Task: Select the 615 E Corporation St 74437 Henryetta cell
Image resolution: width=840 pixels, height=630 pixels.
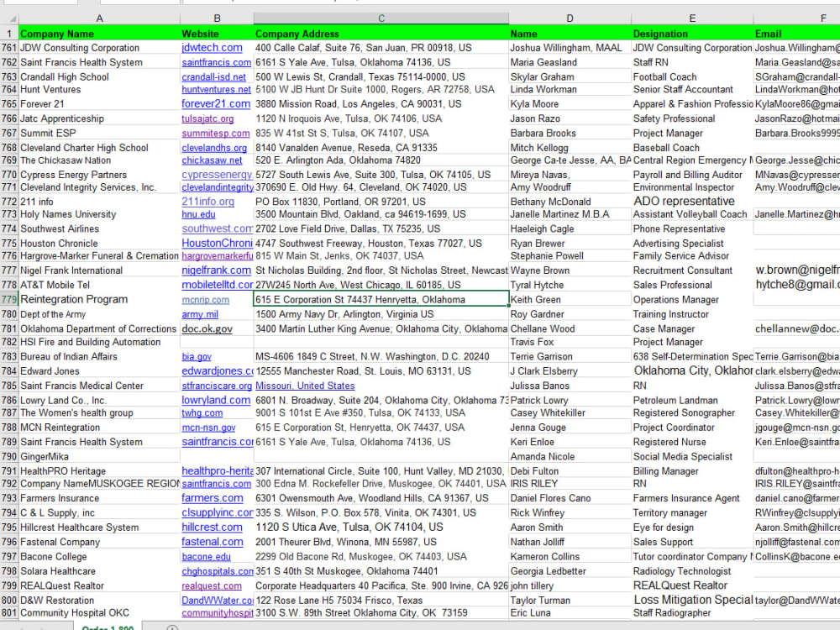Action: click(x=381, y=300)
